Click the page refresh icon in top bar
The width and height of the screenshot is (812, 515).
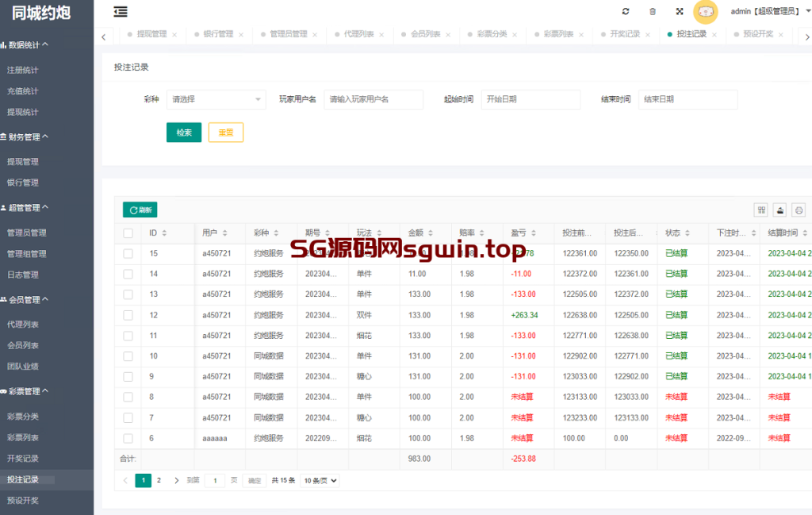[626, 12]
